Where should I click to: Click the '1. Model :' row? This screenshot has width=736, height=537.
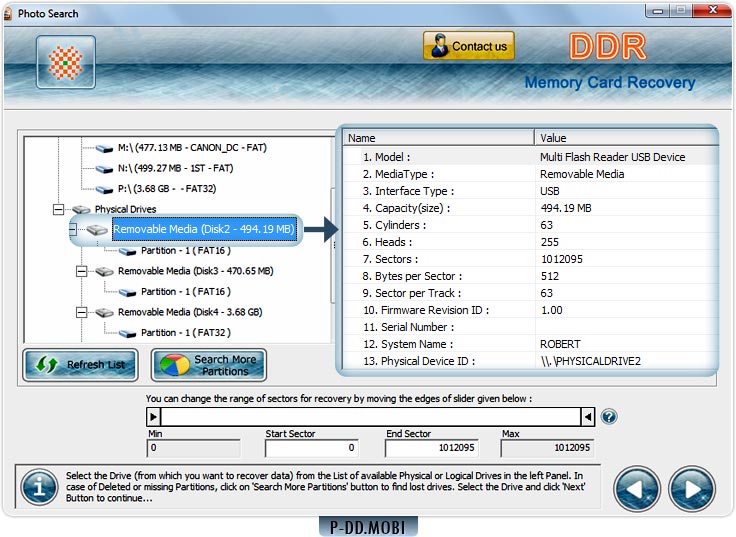530,157
